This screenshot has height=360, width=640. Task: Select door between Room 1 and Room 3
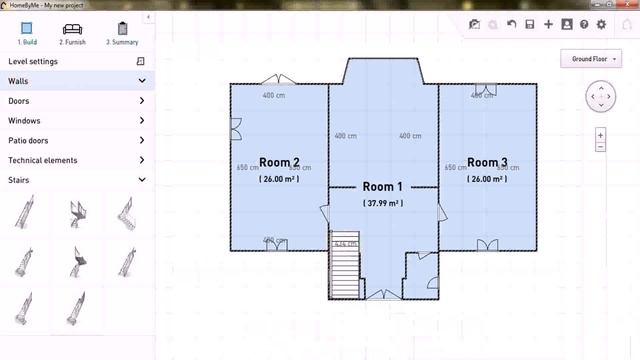(x=443, y=213)
